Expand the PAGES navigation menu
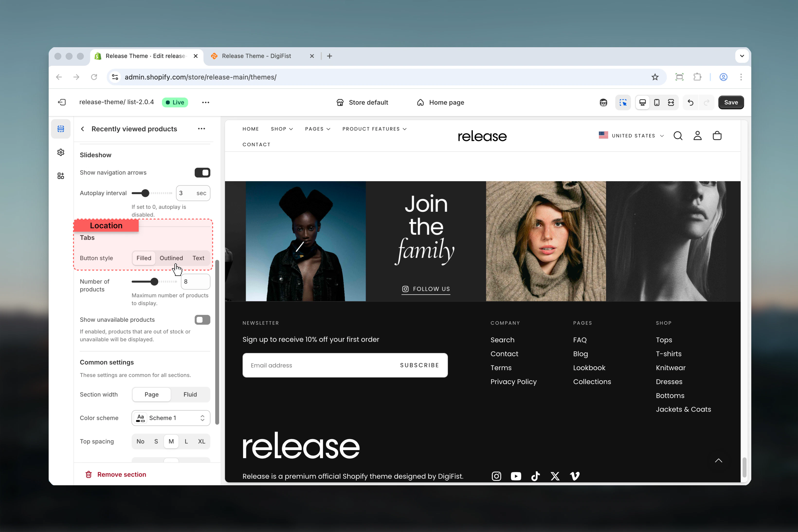 (317, 129)
